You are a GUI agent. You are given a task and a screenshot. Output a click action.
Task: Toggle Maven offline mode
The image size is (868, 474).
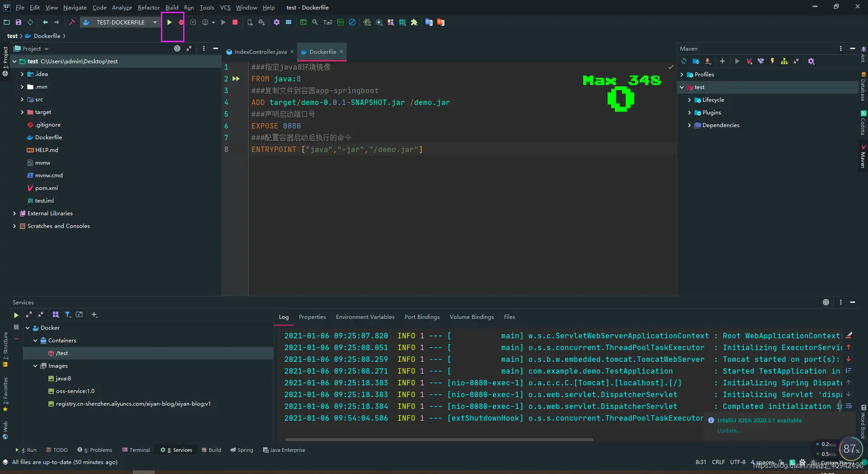click(761, 61)
